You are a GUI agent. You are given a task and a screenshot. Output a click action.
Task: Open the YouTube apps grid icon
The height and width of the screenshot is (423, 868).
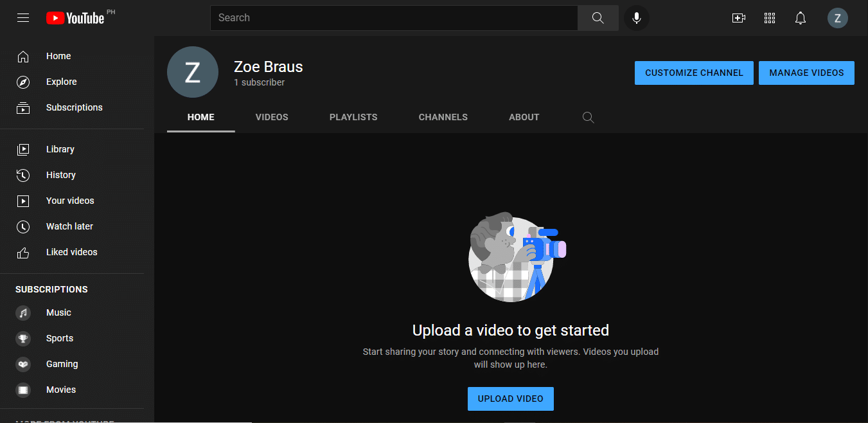click(x=770, y=18)
